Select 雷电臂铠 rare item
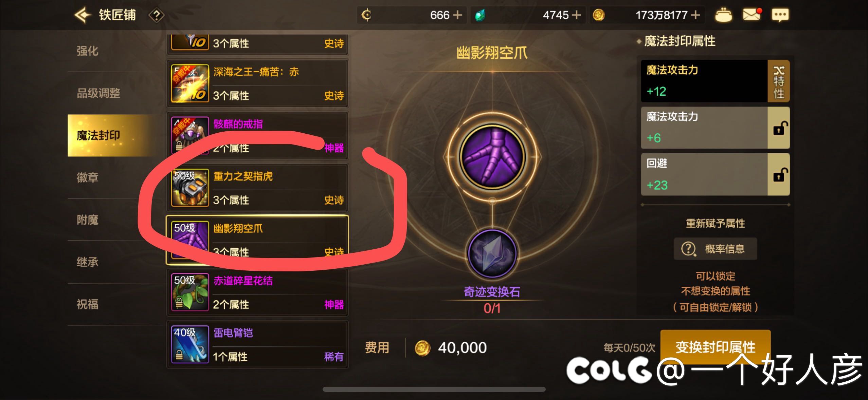Viewport: 868px width, 400px height. click(x=257, y=345)
